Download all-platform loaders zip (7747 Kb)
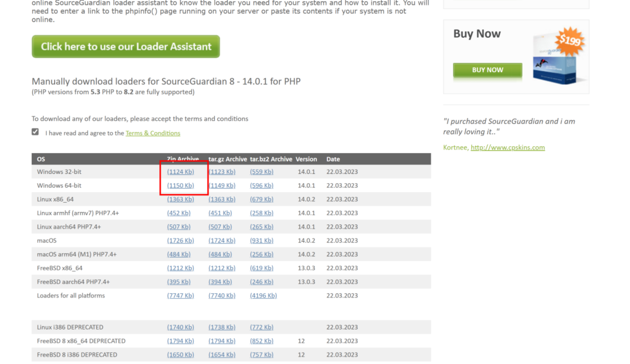 coord(180,296)
